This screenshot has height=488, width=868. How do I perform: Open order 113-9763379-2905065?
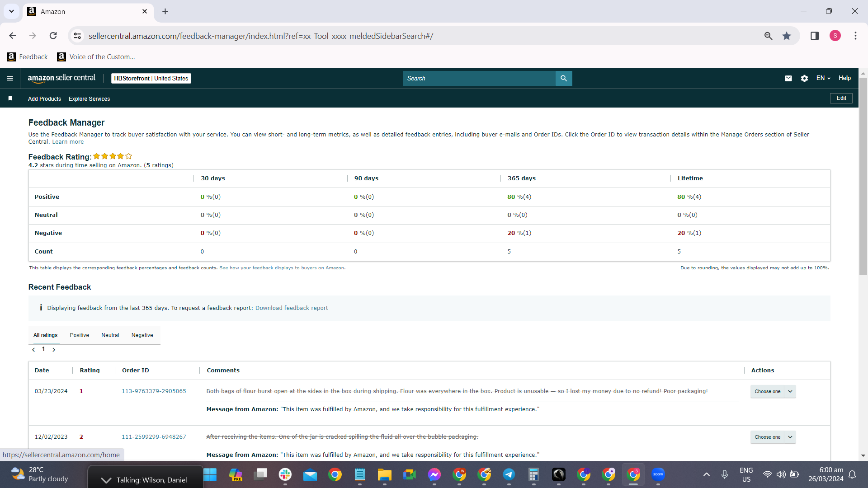coord(154,391)
